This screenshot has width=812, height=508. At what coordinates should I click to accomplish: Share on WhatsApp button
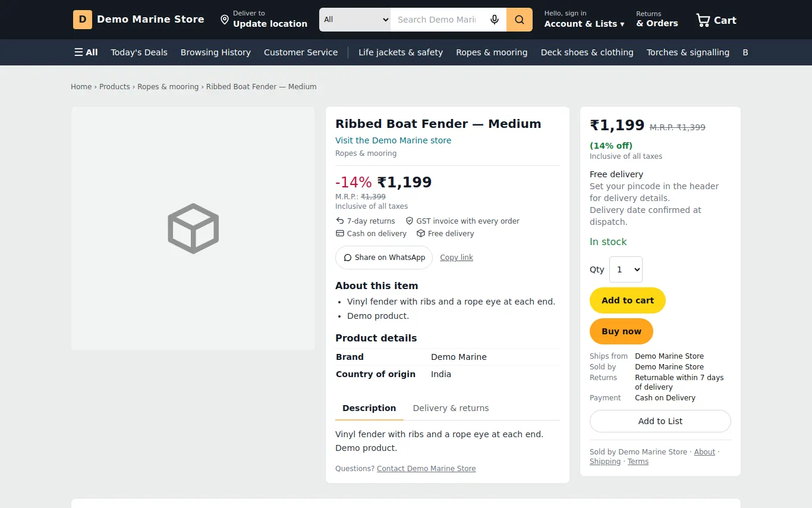pos(384,258)
